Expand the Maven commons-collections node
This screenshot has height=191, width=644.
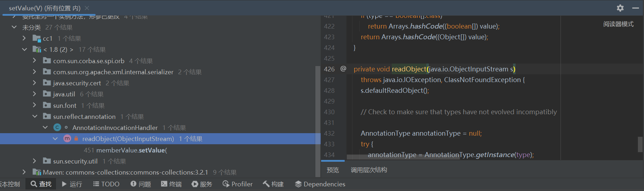click(x=24, y=172)
